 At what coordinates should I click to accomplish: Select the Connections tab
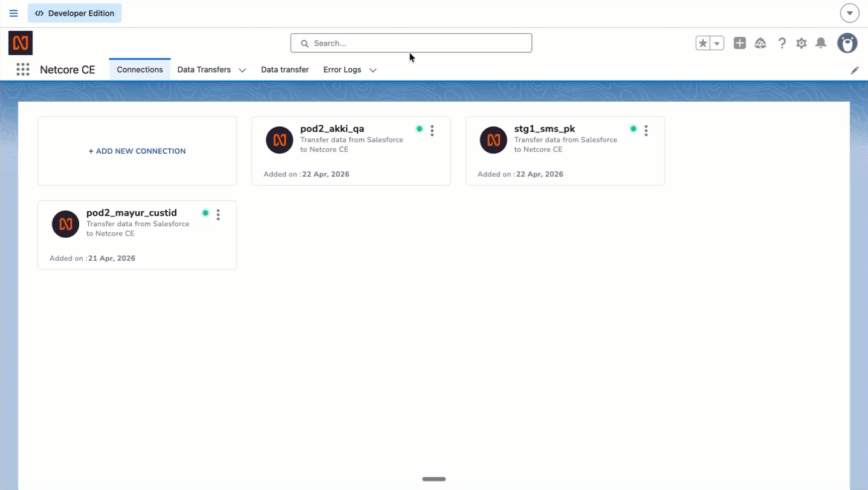coord(140,70)
